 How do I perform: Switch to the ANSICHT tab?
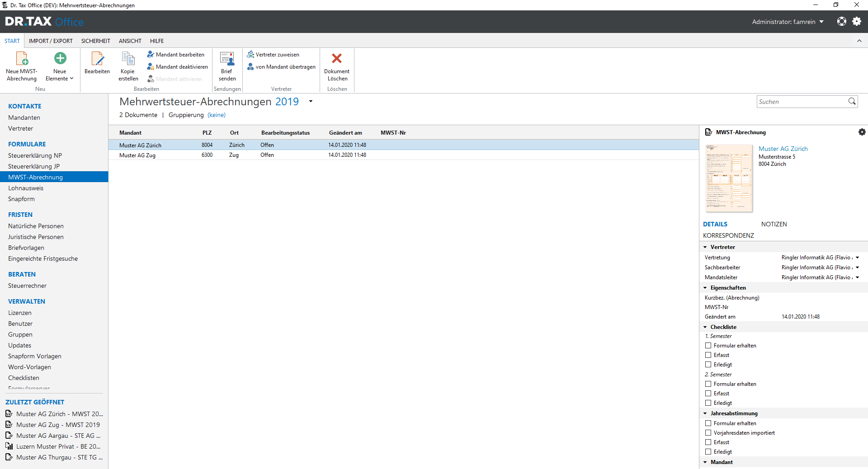coord(130,41)
